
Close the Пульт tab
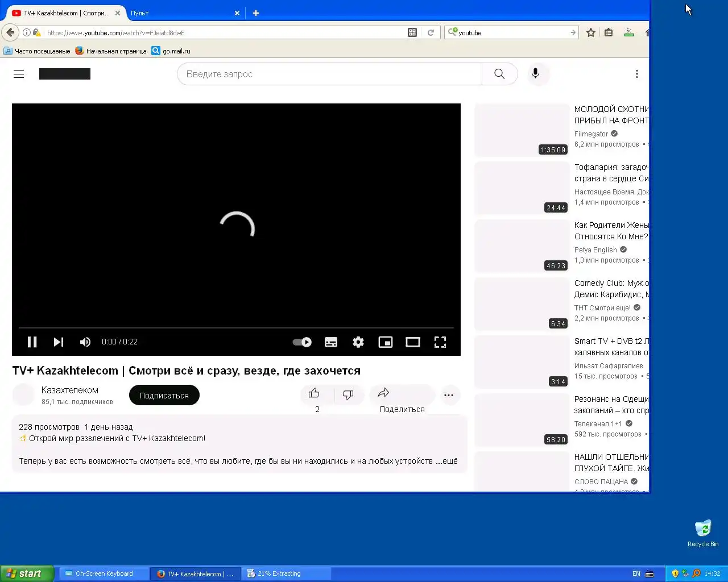(237, 13)
